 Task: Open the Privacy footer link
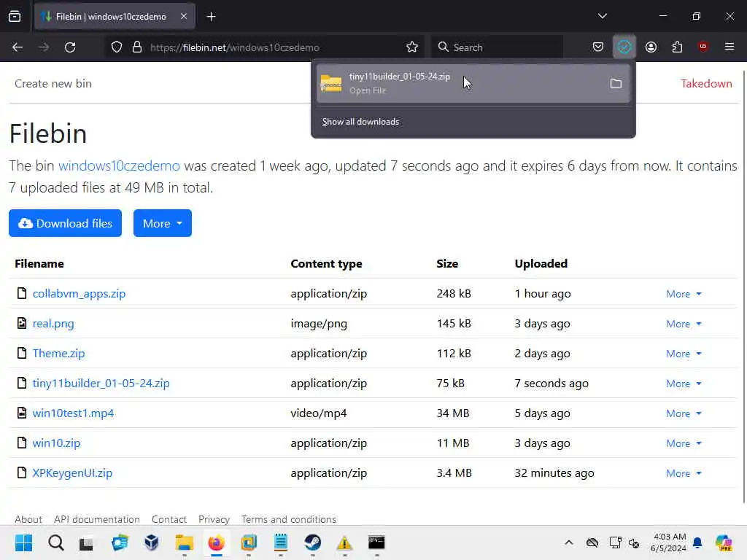click(x=214, y=519)
